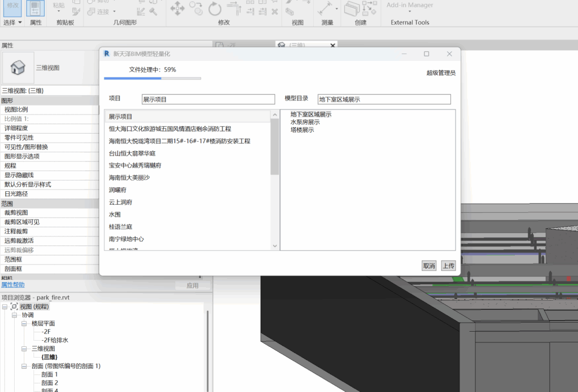Click the Copy tool icon
The image size is (578, 392).
196,8
